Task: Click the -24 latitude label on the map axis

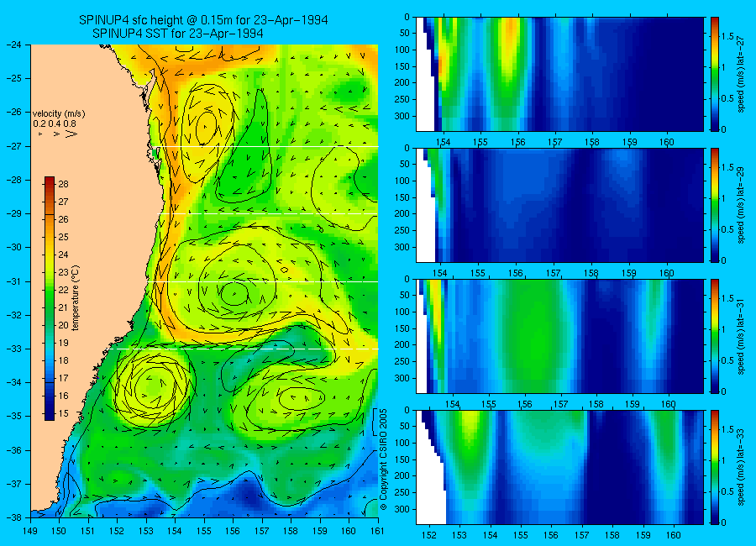Action: 14,45
